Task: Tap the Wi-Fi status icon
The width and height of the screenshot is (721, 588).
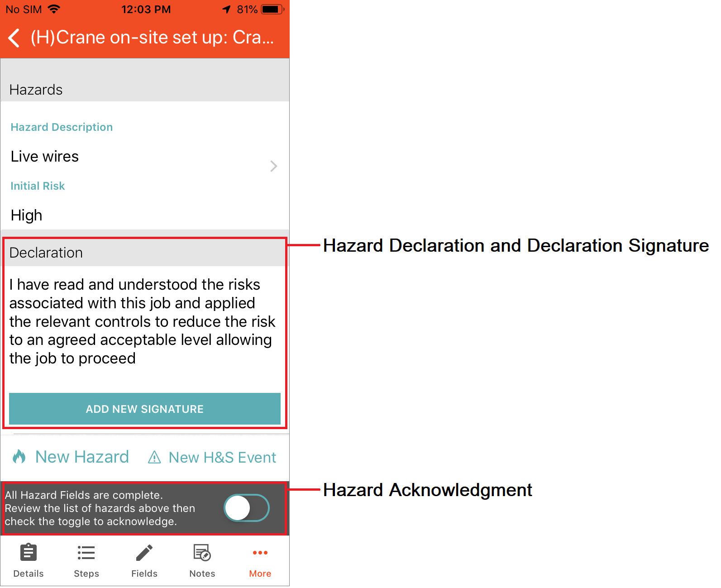Action: click(54, 9)
